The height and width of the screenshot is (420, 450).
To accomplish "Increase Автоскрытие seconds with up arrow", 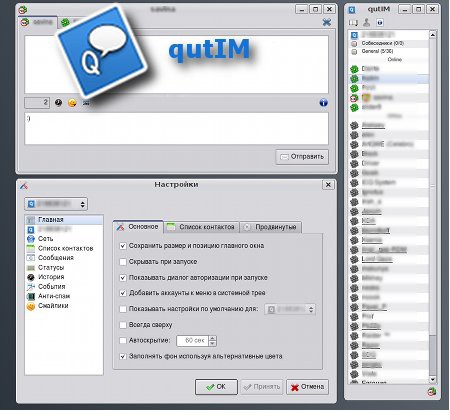I will tap(213, 338).
